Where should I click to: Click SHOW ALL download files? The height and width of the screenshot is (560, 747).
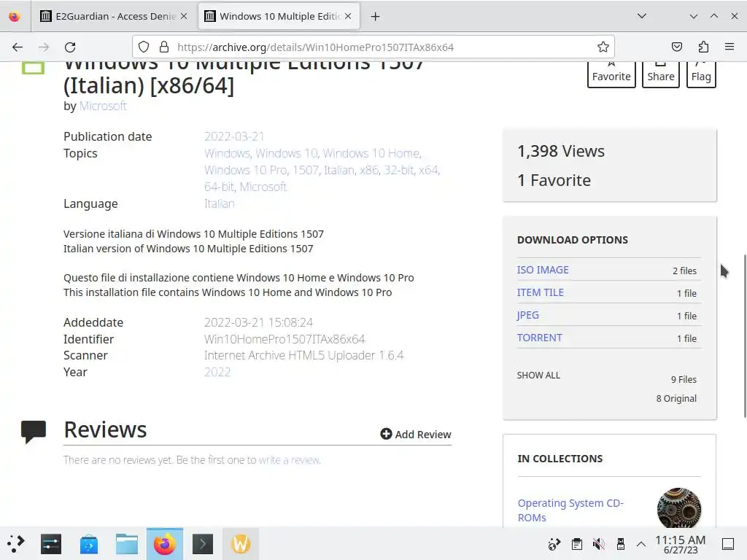click(538, 376)
